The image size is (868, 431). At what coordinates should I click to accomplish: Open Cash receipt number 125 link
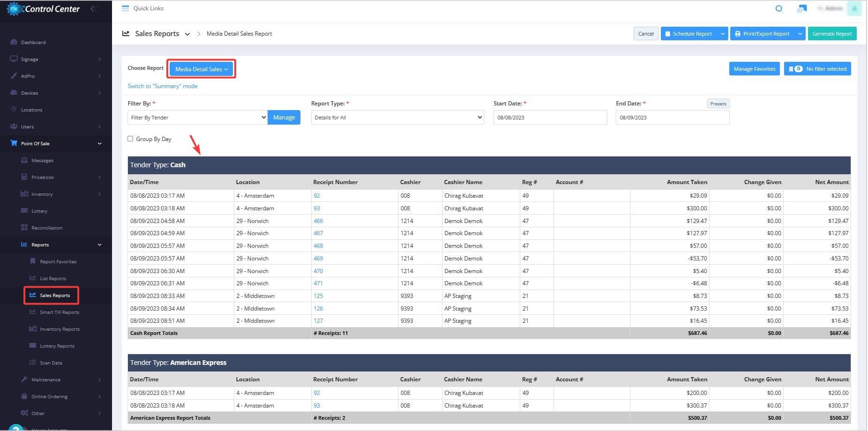tap(318, 296)
